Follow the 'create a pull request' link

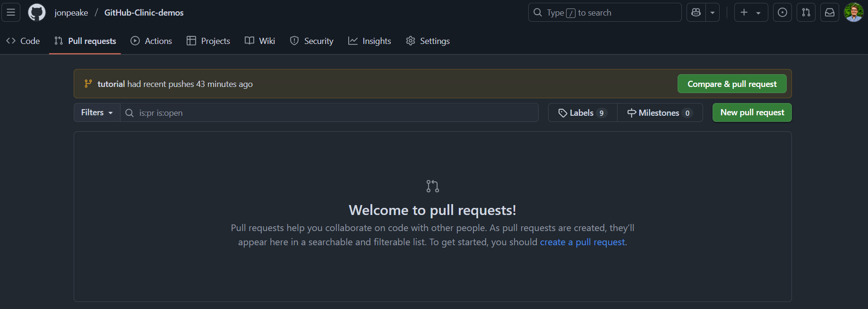[583, 242]
